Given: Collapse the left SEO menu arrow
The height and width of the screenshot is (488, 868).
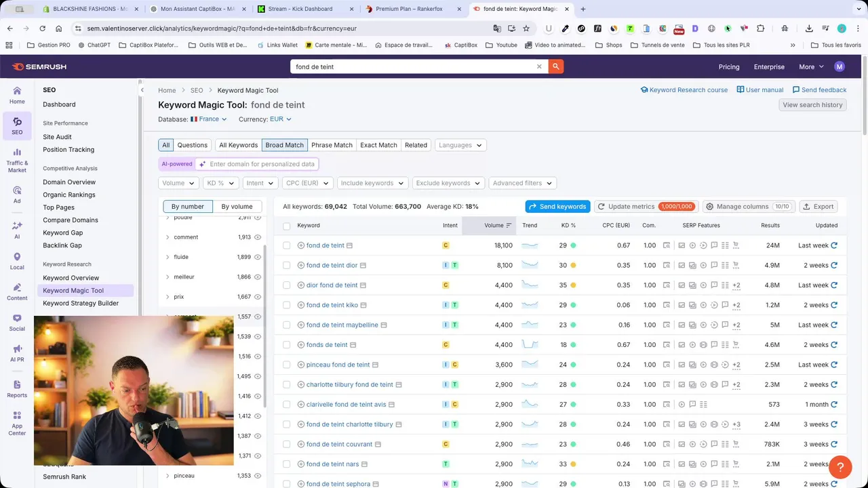Looking at the screenshot, I should click(x=142, y=90).
